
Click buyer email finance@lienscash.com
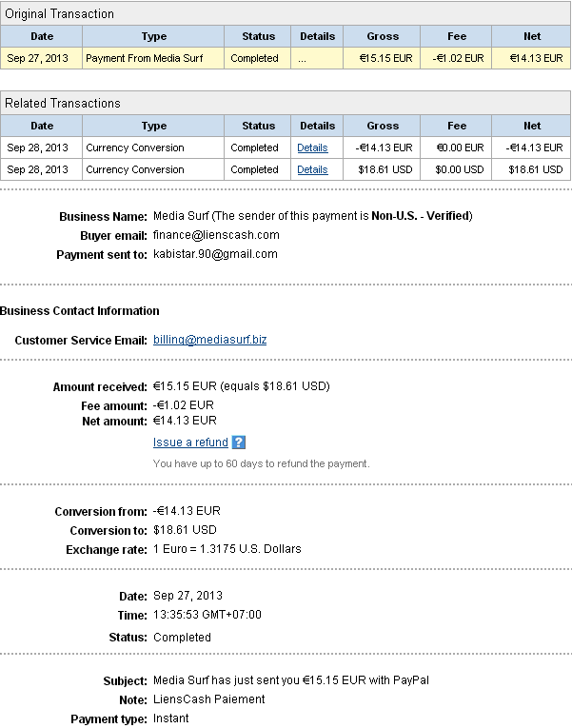pyautogui.click(x=216, y=235)
